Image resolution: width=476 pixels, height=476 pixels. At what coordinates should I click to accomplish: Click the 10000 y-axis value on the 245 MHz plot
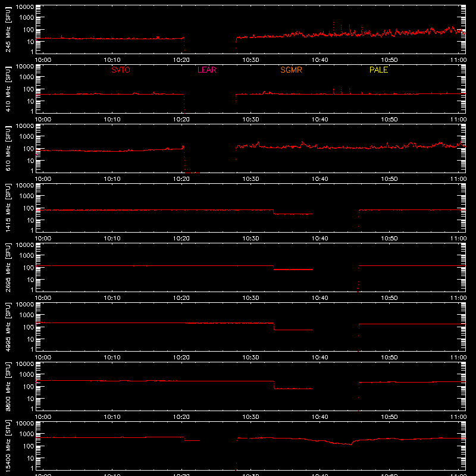coord(25,7)
